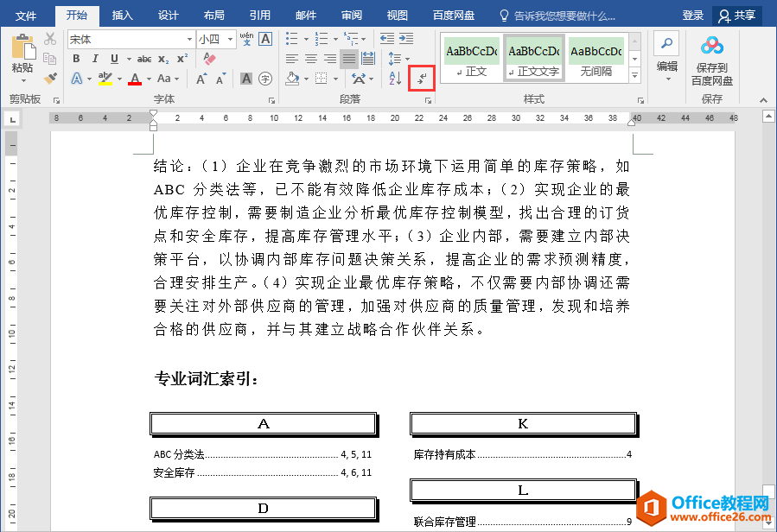Click the yellow text highlight color button
Screen dimensions: 777x532
coord(105,79)
